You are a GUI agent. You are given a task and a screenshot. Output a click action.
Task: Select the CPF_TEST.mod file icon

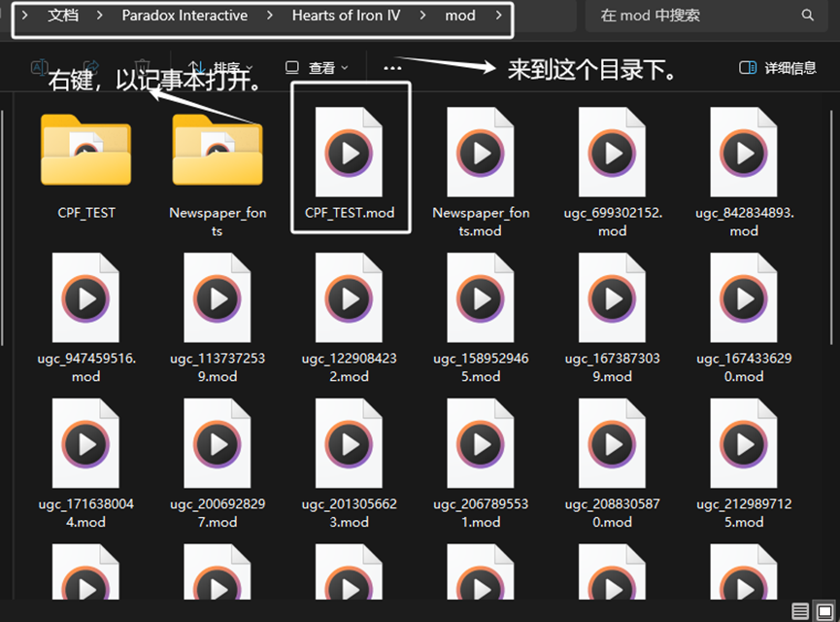349,152
